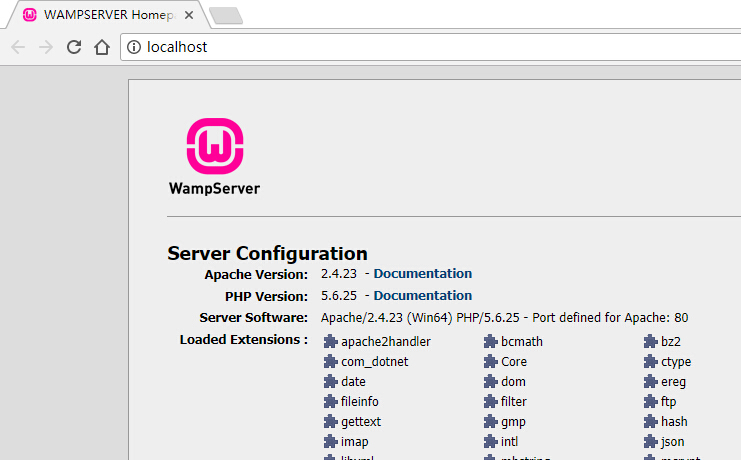Viewport: 741px width, 460px height.
Task: Click the hash extension puzzle icon
Action: click(650, 421)
